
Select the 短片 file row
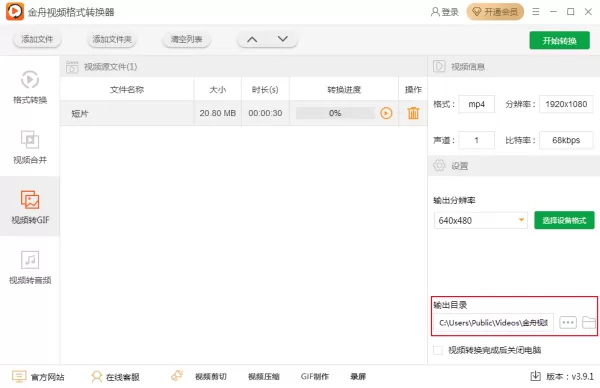(243, 113)
